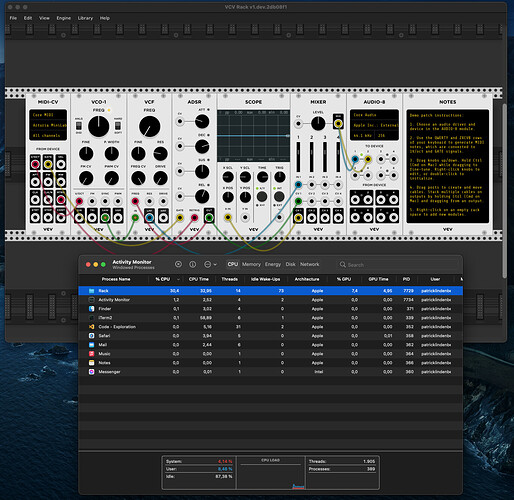Click AUDIO-8 To Device input jack 2
The height and width of the screenshot is (500, 514).
tap(368, 159)
